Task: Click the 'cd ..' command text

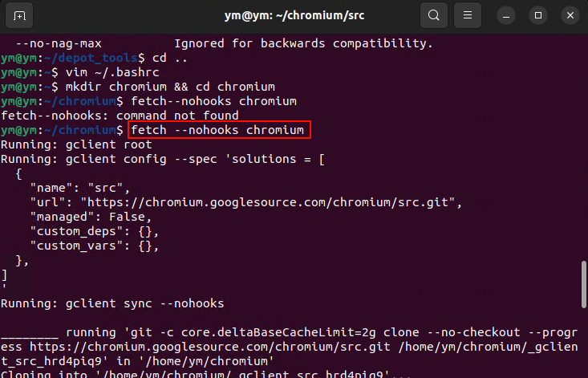Action: point(170,58)
